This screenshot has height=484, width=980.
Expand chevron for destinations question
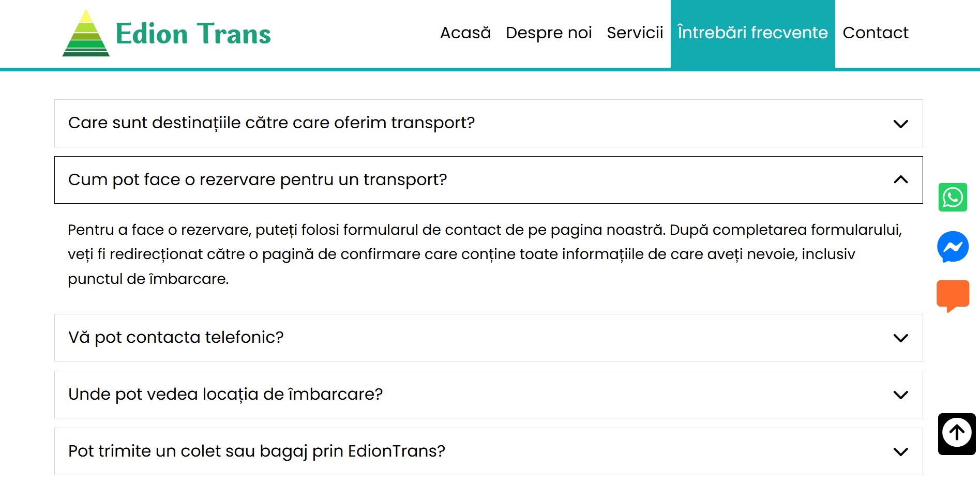[900, 124]
